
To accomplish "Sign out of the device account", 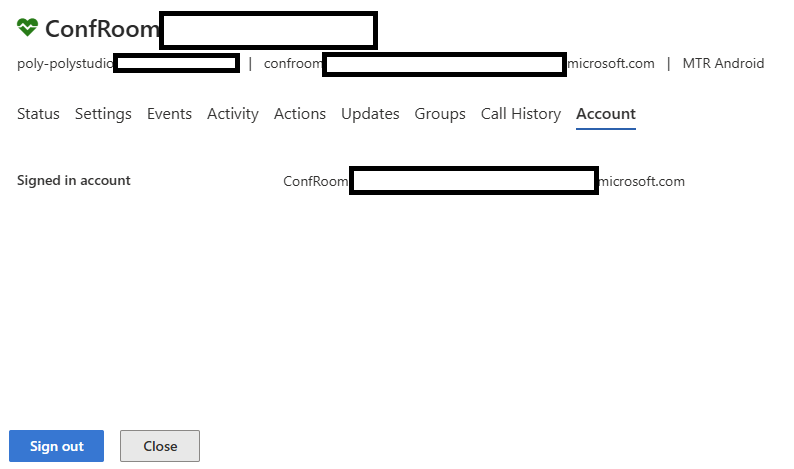I will (56, 446).
